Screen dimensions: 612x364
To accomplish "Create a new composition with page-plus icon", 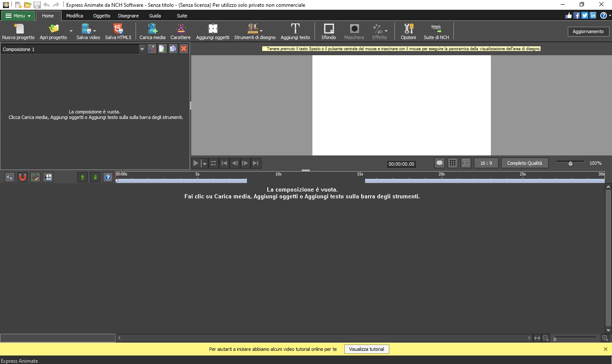I will pos(162,49).
